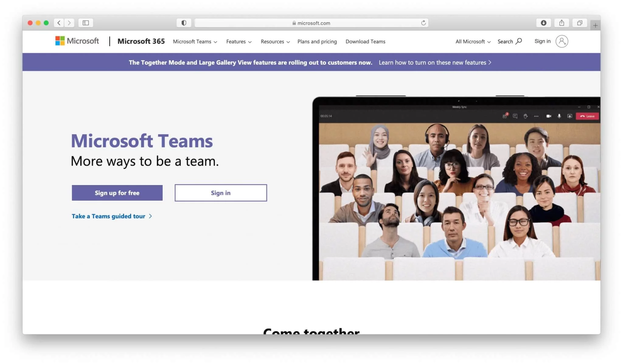The image size is (623, 364).
Task: Open the chat panel in the Teams meeting
Action: tap(515, 116)
